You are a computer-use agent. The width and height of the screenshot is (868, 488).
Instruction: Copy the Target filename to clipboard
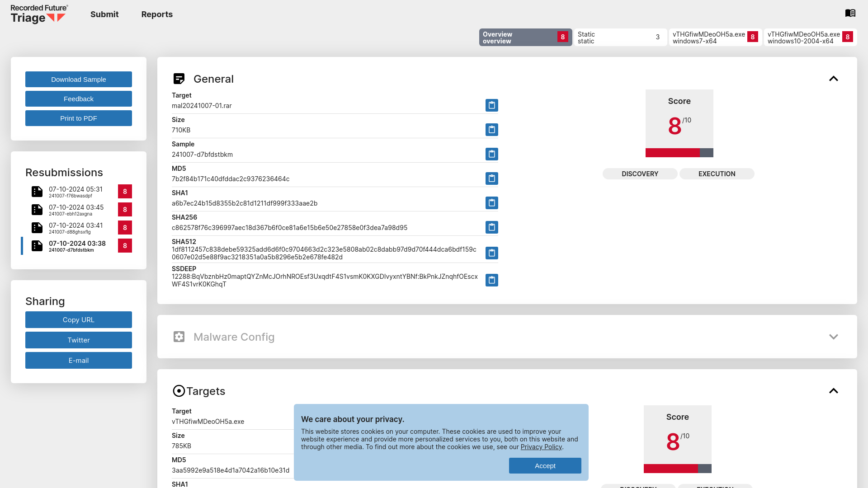point(492,105)
